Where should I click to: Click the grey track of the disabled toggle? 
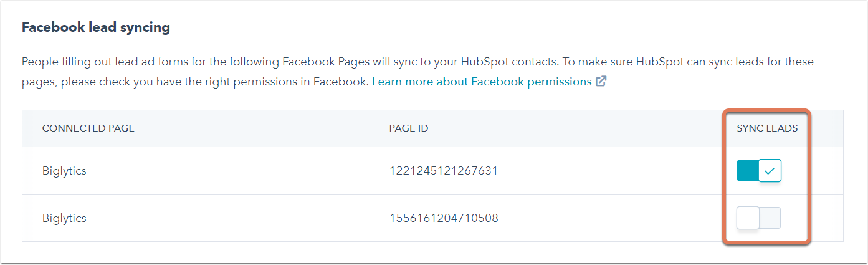(x=770, y=218)
